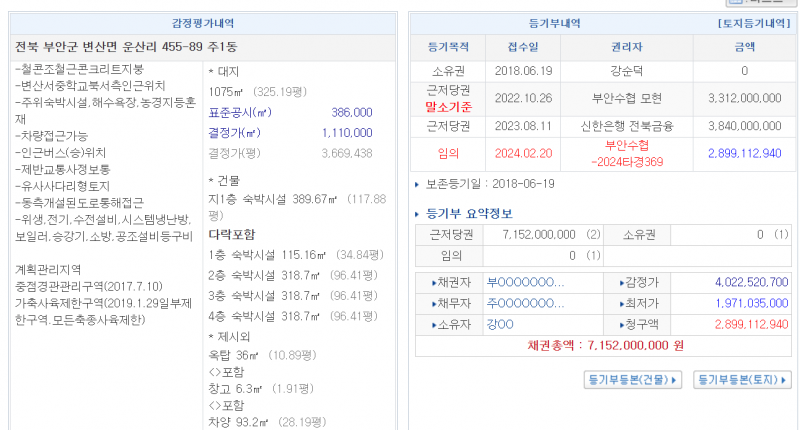Viewport: 800px width, 430px height.
Task: Select the 채무자 value 주OOOOOOO...
Action: pos(524,303)
